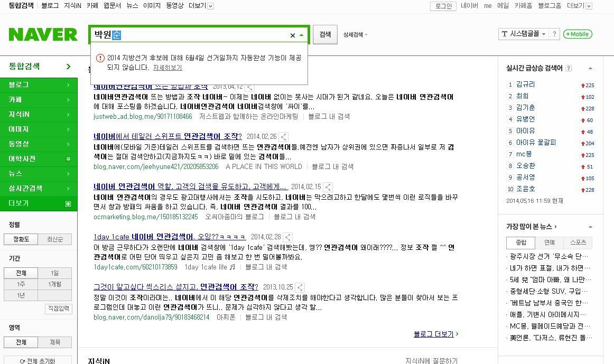
Task: Share the 연관검색어 역할 blog result
Action: (328, 187)
